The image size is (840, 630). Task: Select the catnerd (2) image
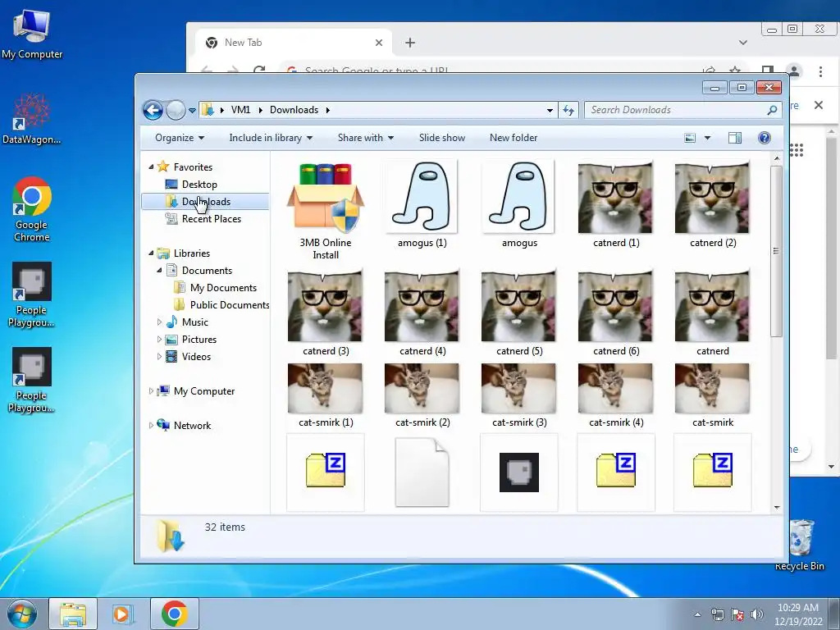(713, 204)
